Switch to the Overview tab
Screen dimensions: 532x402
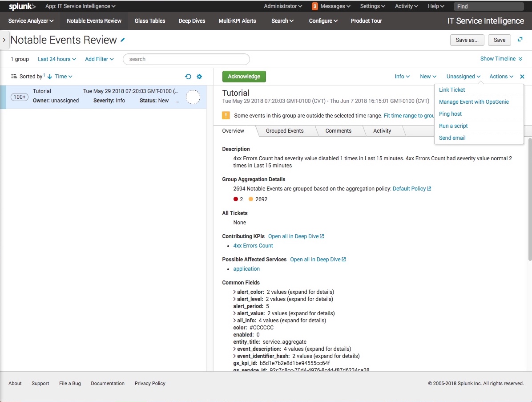pyautogui.click(x=233, y=131)
